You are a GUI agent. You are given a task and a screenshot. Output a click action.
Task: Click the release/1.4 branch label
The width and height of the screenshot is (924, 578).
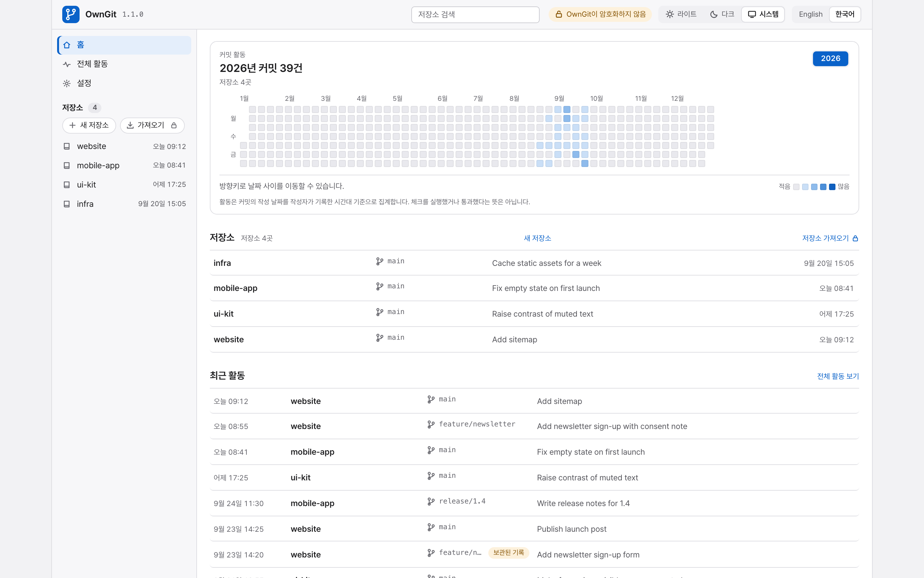tap(462, 501)
